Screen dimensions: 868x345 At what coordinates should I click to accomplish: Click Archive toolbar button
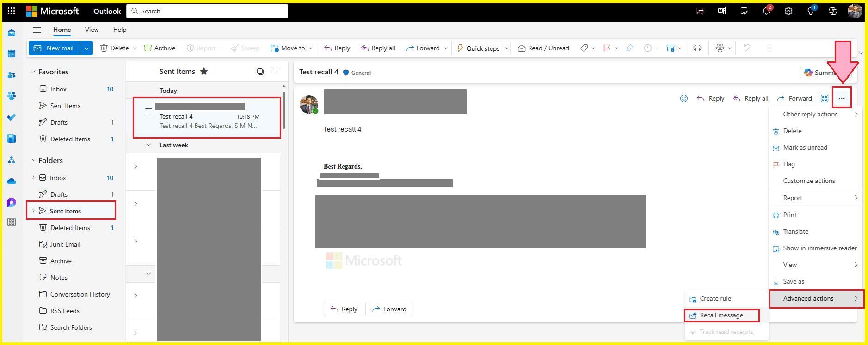click(160, 48)
